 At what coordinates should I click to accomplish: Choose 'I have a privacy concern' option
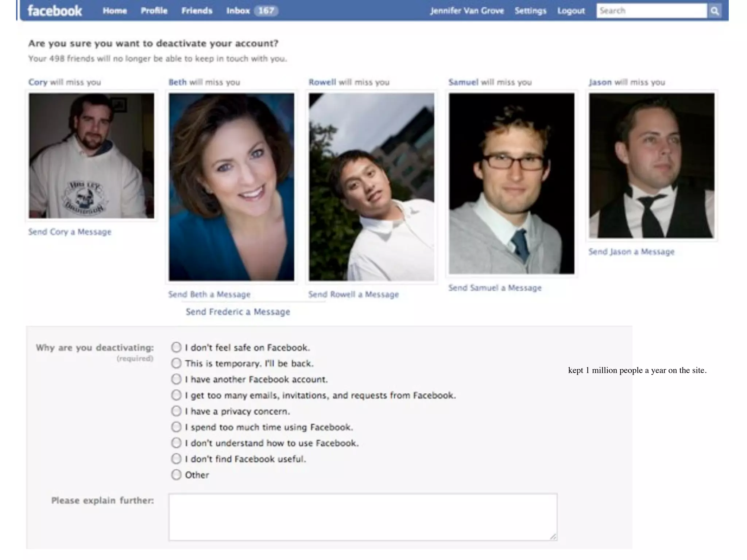point(176,411)
